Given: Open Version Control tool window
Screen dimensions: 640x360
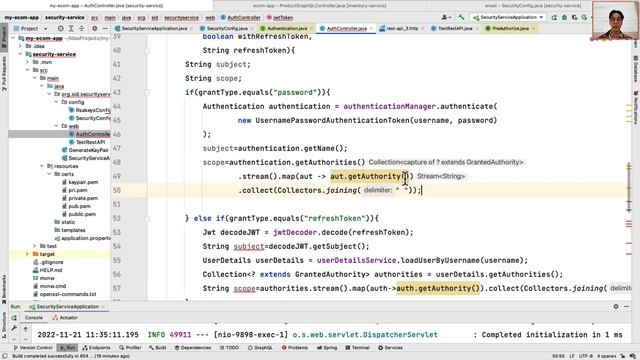Looking at the screenshot, I should pos(33,348).
